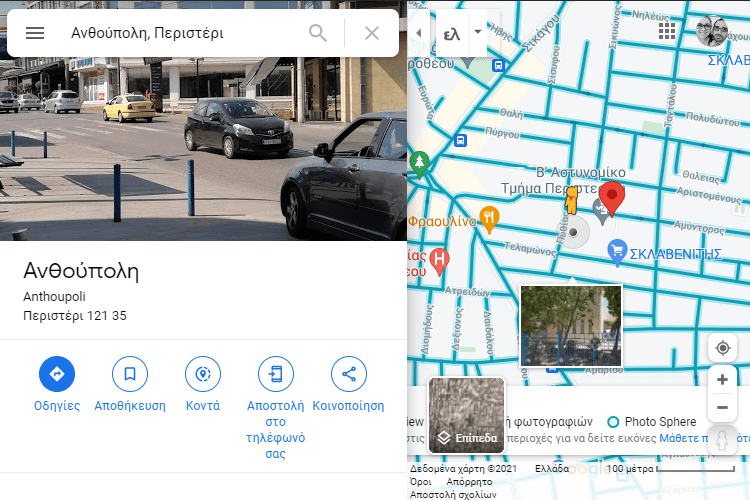
Task: Click the Πολυδώτου street label
Action: [713, 119]
